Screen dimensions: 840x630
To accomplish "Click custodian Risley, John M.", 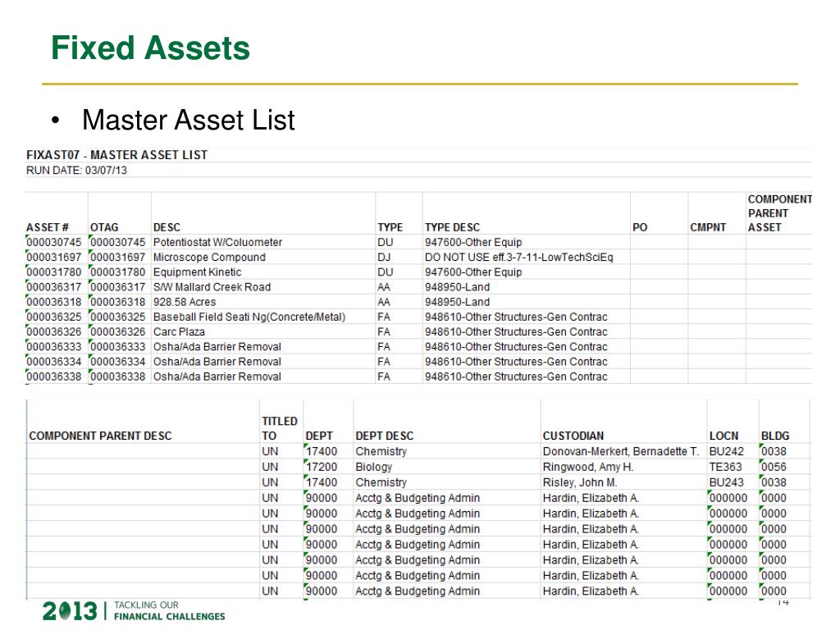I will click(x=580, y=482).
